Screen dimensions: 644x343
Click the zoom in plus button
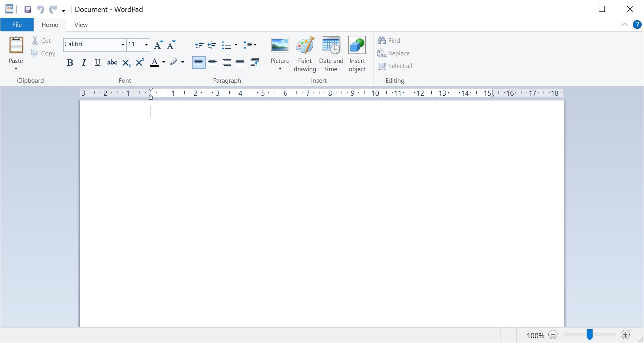coord(625,335)
